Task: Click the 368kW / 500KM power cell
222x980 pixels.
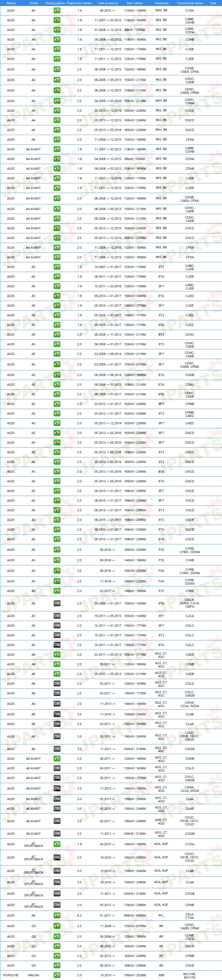Action: pos(135,915)
